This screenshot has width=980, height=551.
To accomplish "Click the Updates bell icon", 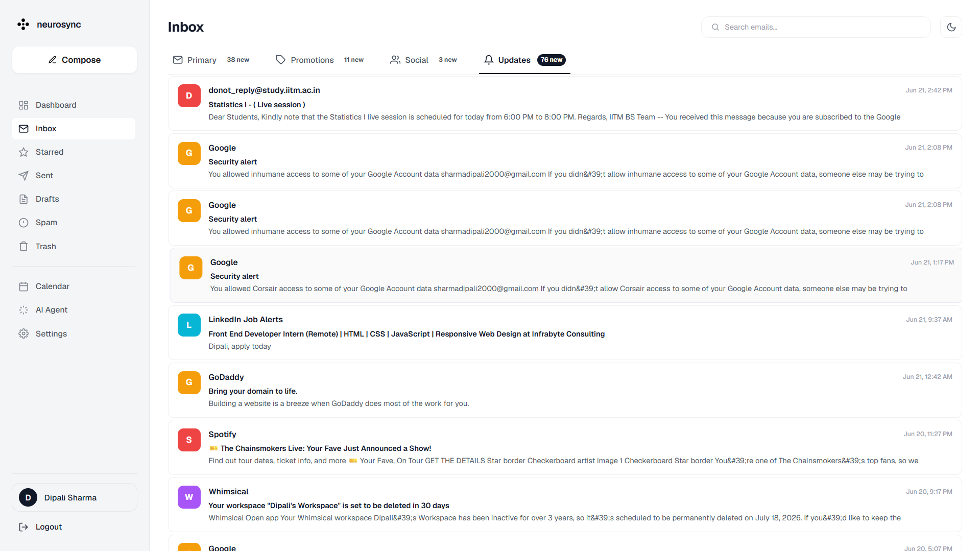I will click(489, 60).
